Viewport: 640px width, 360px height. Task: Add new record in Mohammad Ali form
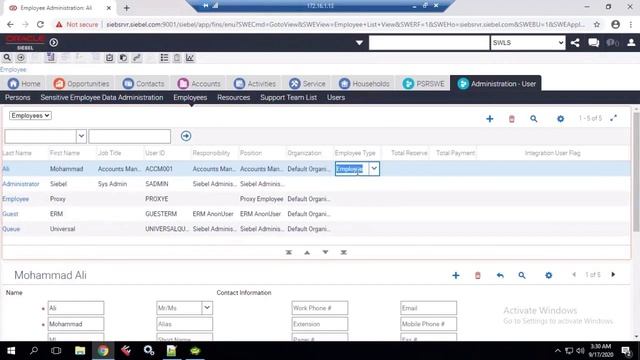(456, 276)
